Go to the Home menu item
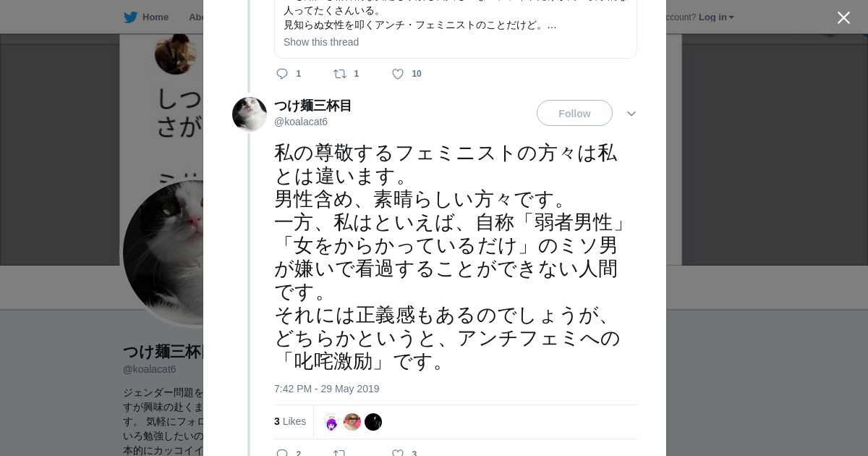Image resolution: width=868 pixels, height=456 pixels. point(155,17)
